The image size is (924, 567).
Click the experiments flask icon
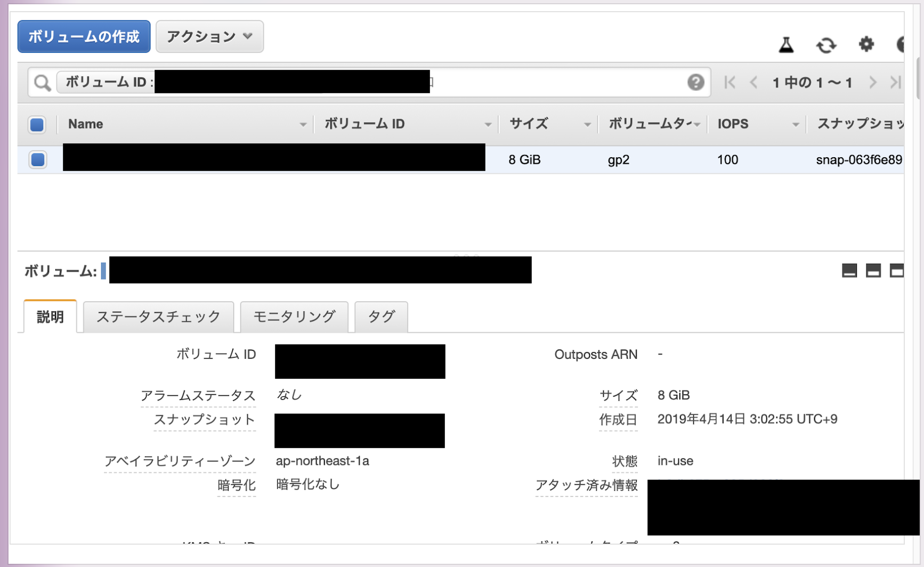(786, 45)
